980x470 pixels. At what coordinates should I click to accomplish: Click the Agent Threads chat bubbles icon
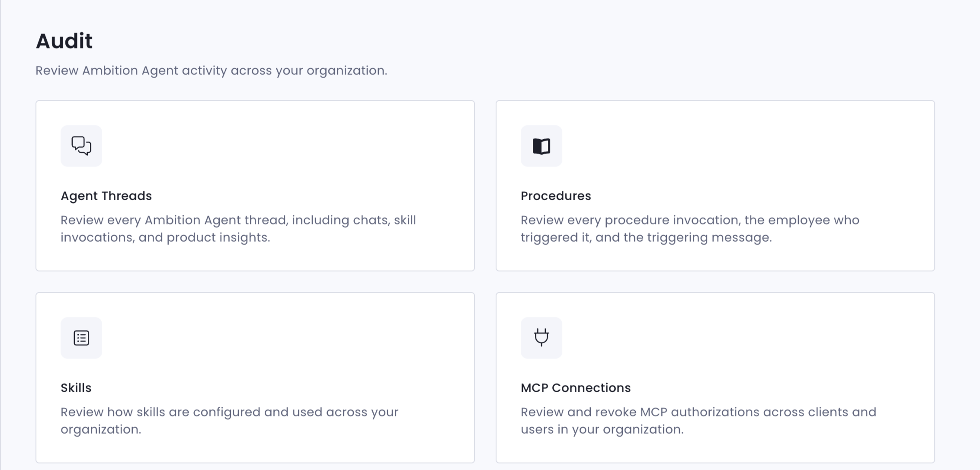point(81,146)
